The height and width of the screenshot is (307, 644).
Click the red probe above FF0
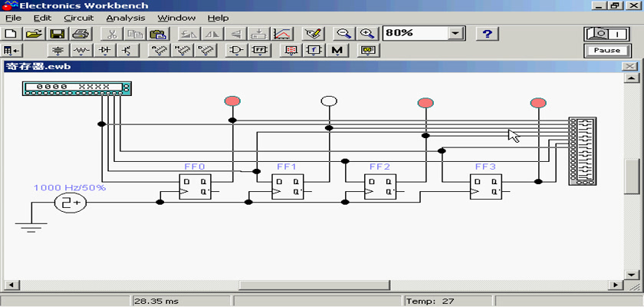[232, 101]
